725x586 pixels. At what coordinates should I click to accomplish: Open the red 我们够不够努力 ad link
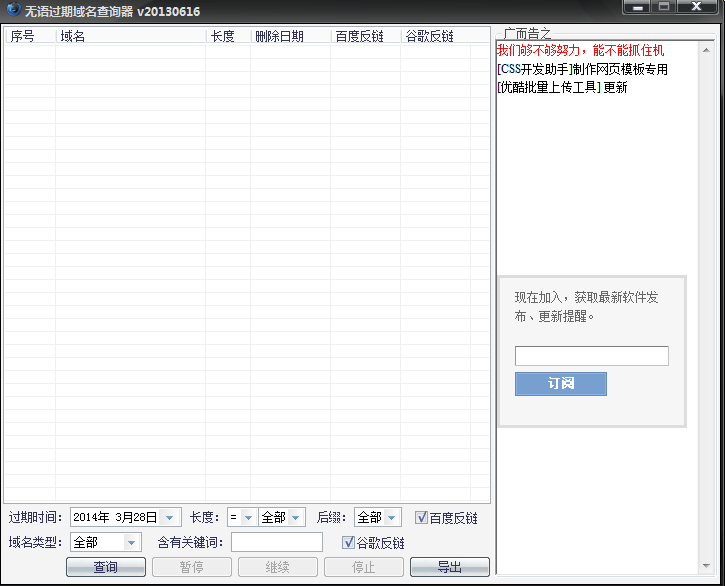580,50
